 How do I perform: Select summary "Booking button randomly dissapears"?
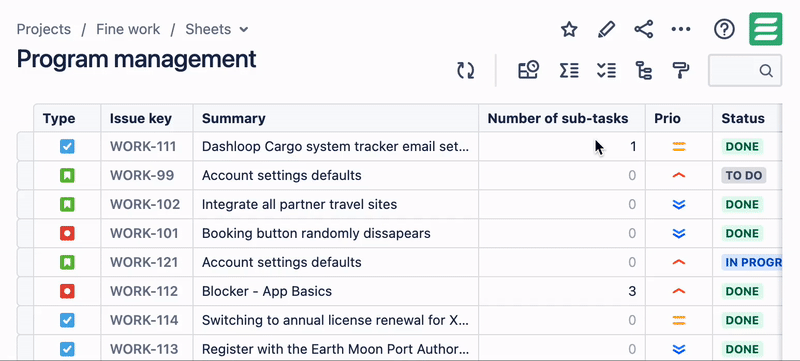coord(316,234)
